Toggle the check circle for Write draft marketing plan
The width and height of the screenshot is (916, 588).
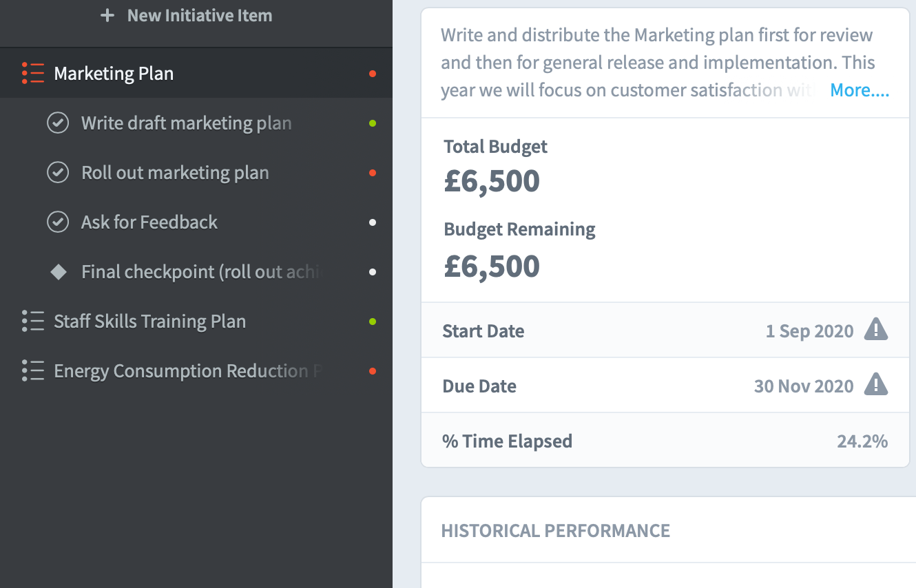[58, 123]
